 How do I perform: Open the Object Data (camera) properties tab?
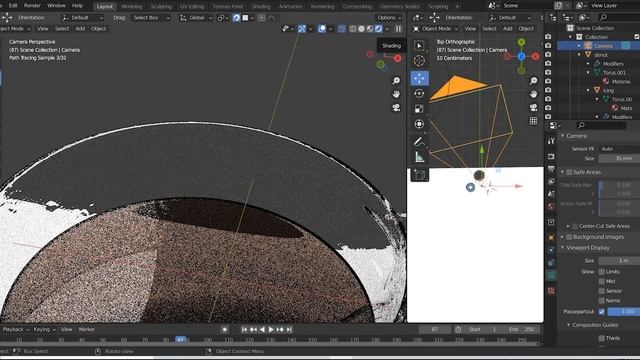tap(551, 276)
